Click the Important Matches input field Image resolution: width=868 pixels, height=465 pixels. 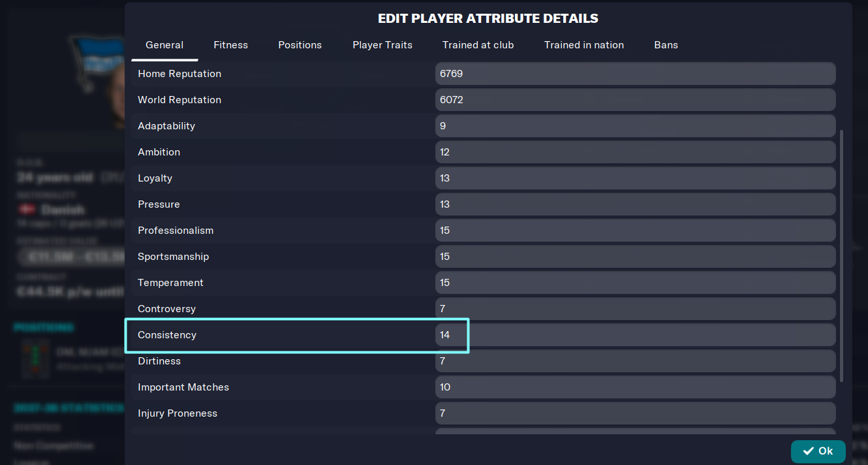pyautogui.click(x=635, y=387)
